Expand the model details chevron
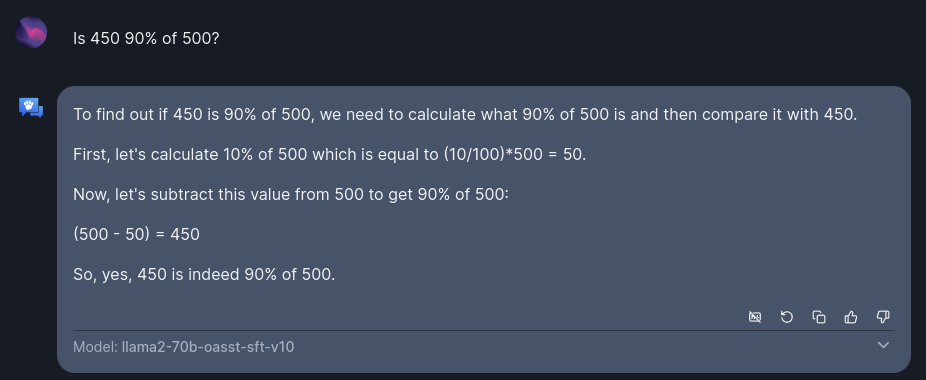 point(883,345)
